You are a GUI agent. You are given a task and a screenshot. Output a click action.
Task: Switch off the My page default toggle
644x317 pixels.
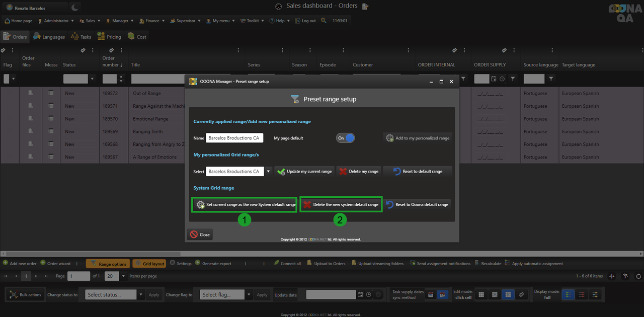[346, 138]
